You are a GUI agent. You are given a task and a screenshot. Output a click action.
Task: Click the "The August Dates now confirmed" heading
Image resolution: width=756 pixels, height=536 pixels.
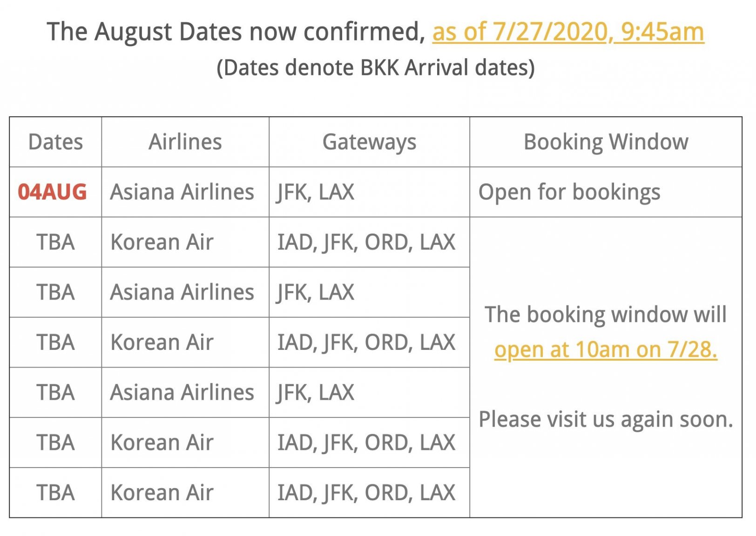pos(236,32)
